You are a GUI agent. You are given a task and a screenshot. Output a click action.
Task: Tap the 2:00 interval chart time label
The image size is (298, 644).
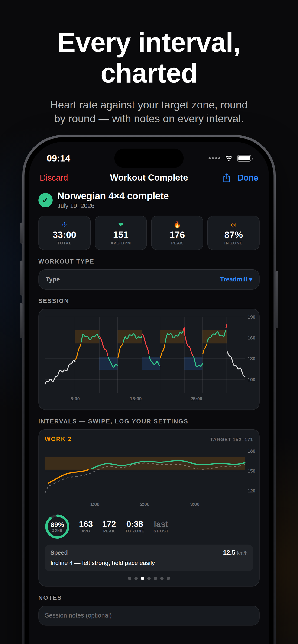coord(145,504)
